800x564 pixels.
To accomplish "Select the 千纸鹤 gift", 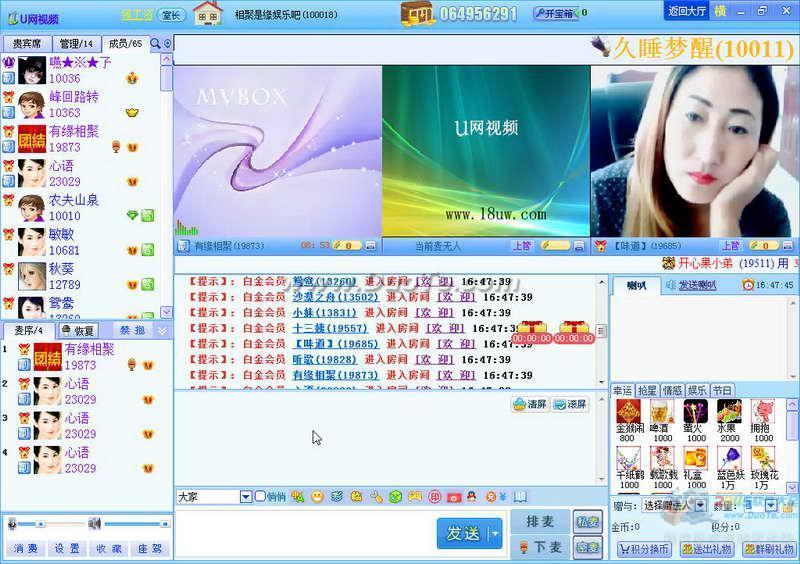I will tap(629, 458).
